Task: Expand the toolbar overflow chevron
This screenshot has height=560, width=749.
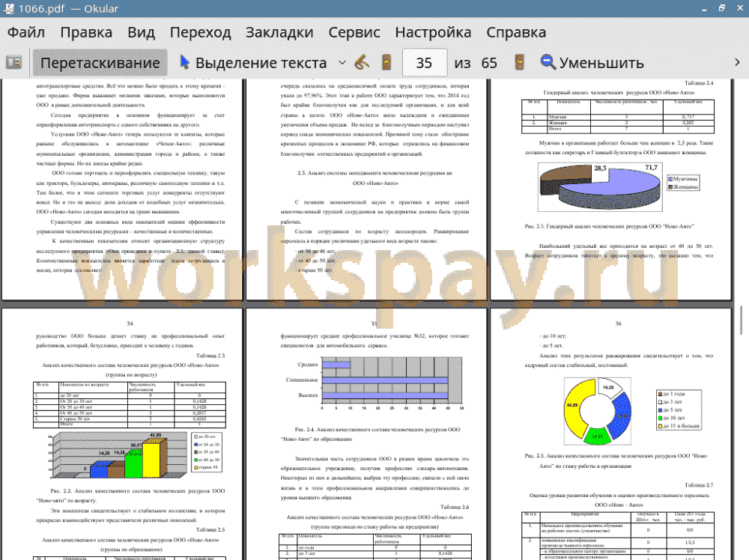Action: 737,63
